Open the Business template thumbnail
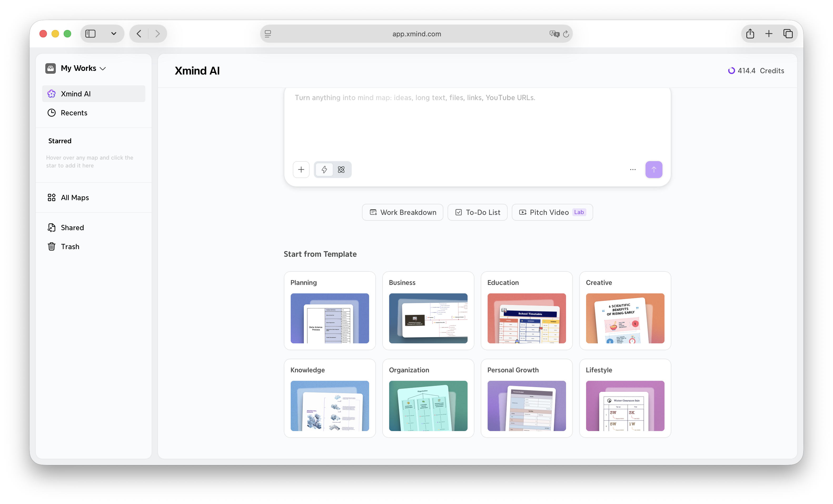This screenshot has width=833, height=504. pos(428,318)
